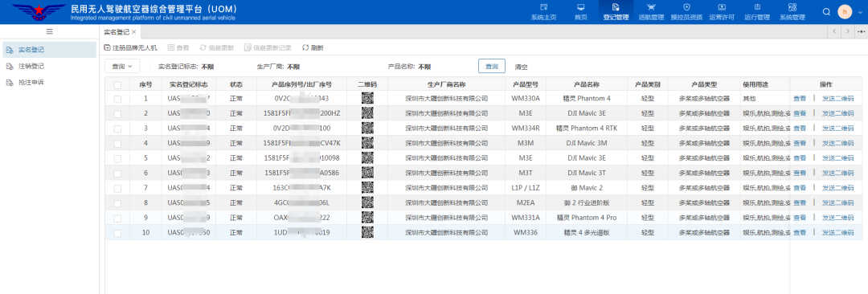868x294 pixels.
Task: Check the checkbox for row 10
Action: point(117,233)
